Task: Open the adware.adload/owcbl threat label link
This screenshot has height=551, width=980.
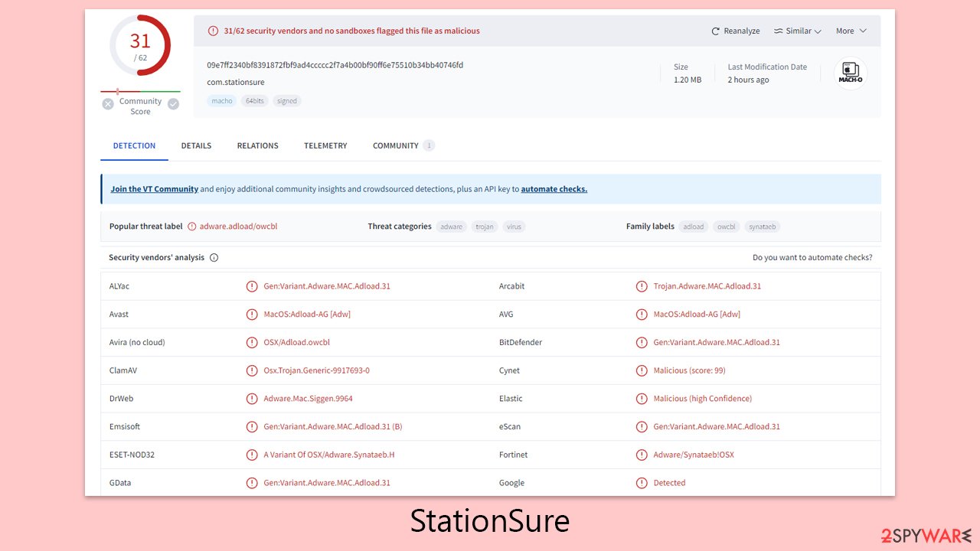Action: [238, 226]
